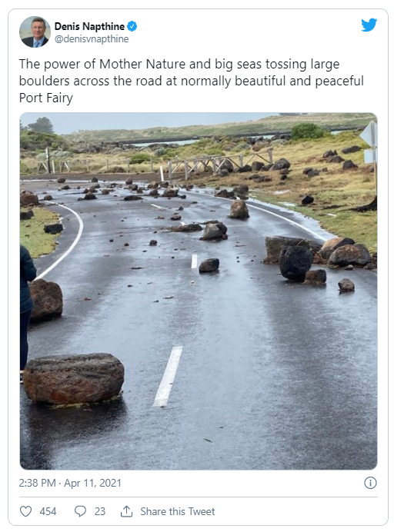Open Denis Napthine's profile avatar

[x=35, y=32]
